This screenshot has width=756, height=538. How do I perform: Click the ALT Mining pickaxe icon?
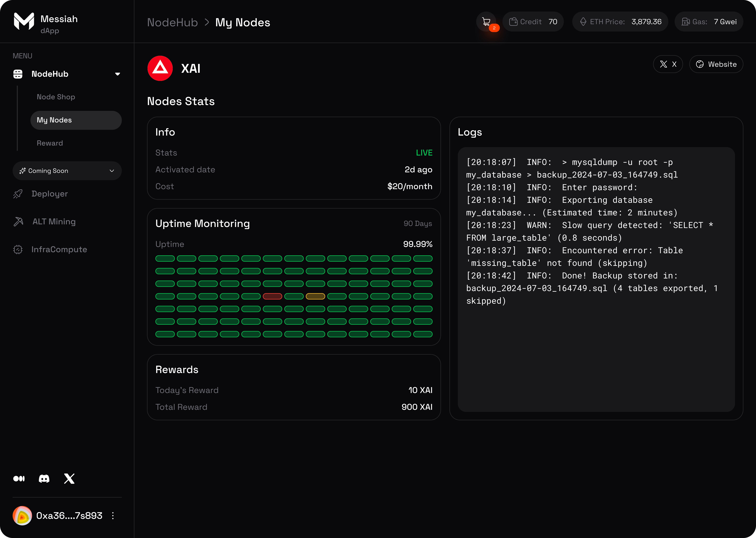coord(18,222)
